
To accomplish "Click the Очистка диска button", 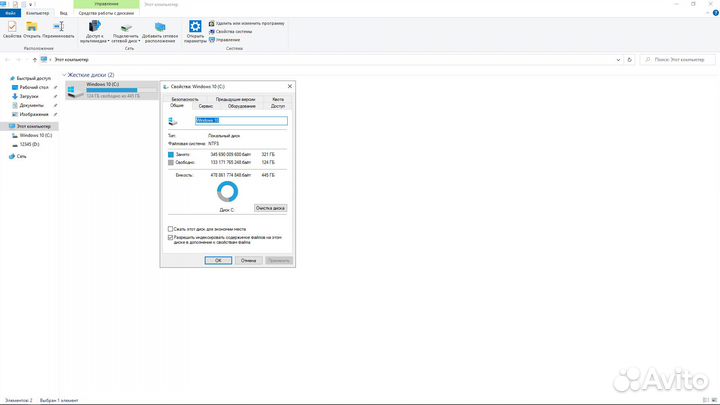I will [x=270, y=208].
